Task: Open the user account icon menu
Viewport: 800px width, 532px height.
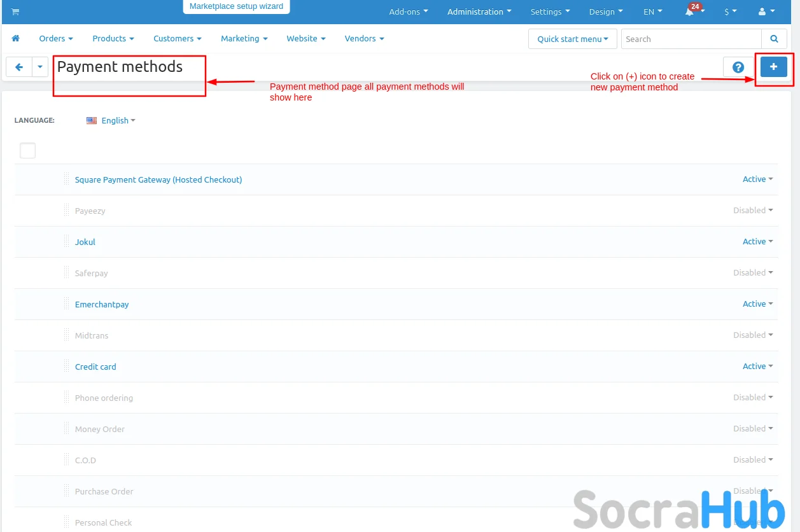Action: pyautogui.click(x=766, y=12)
